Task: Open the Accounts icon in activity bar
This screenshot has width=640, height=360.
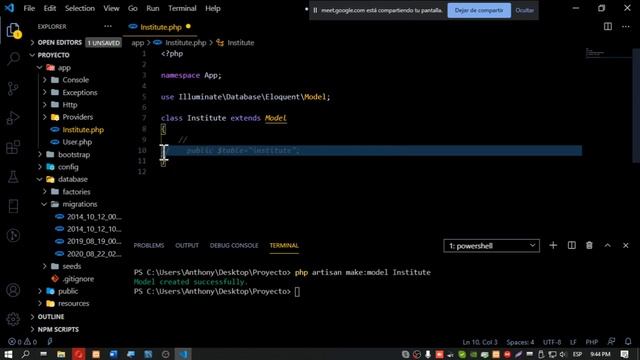Action: [x=13, y=290]
